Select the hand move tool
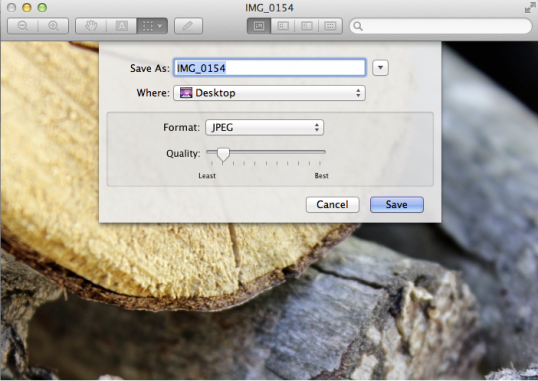 pos(91,26)
